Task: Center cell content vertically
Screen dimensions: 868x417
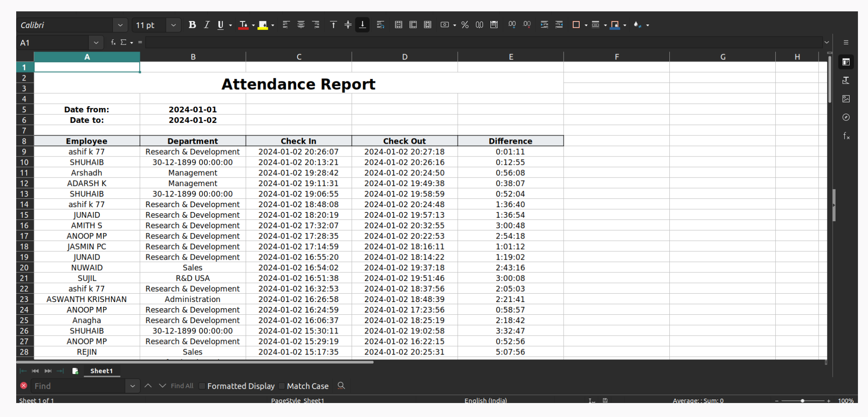Action: 348,25
